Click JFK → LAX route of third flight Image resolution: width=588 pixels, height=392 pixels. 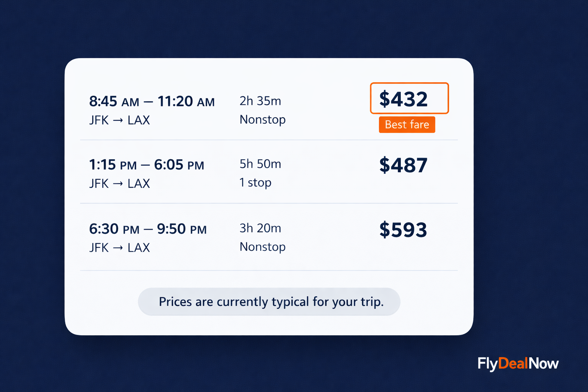pos(119,248)
